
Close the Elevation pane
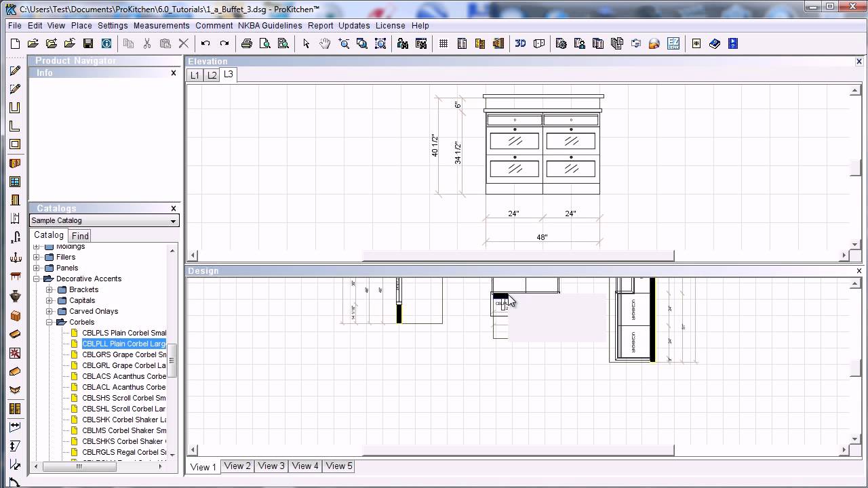[x=859, y=61]
